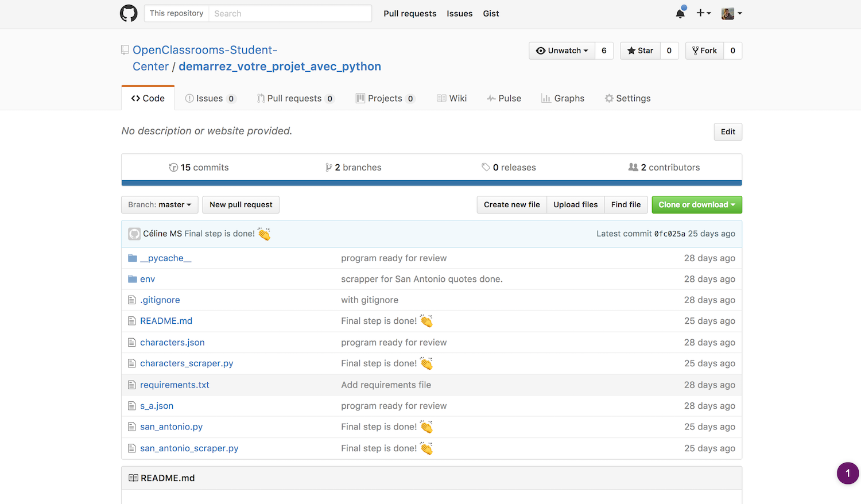Open the __pycache__ folder

point(166,258)
